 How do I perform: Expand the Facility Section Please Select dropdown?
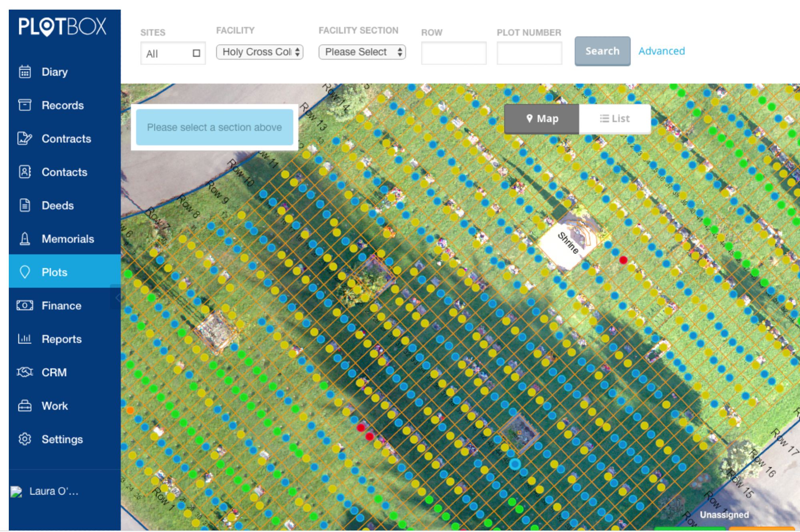(x=362, y=52)
